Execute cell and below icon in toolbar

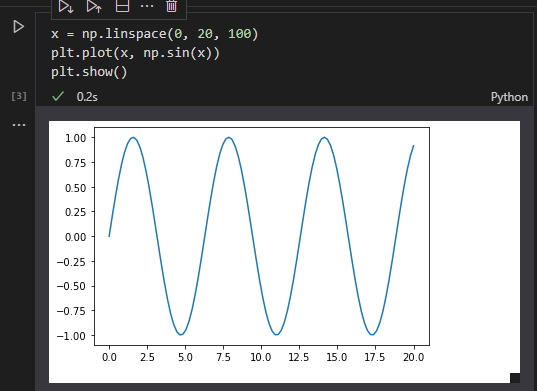66,6
